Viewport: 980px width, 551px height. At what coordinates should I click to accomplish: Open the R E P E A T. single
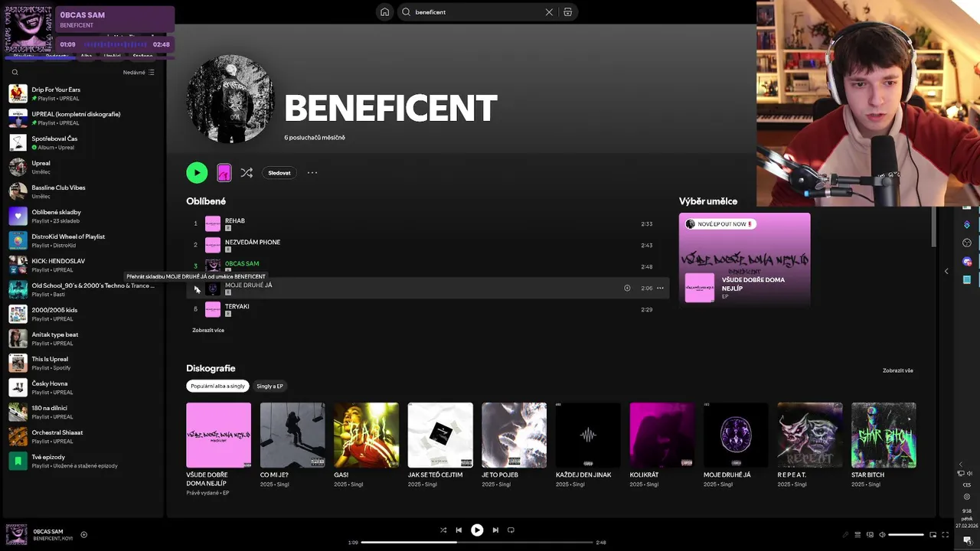[809, 435]
